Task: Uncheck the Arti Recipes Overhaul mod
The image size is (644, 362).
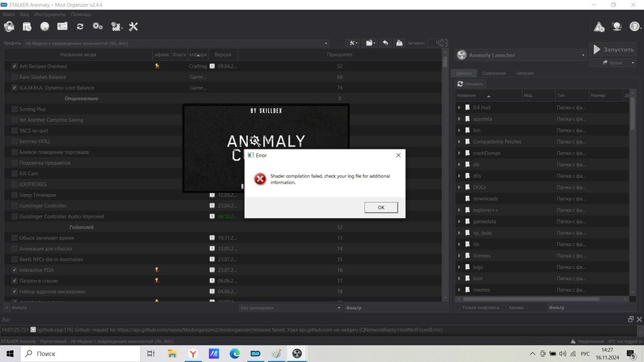Action: (14, 66)
